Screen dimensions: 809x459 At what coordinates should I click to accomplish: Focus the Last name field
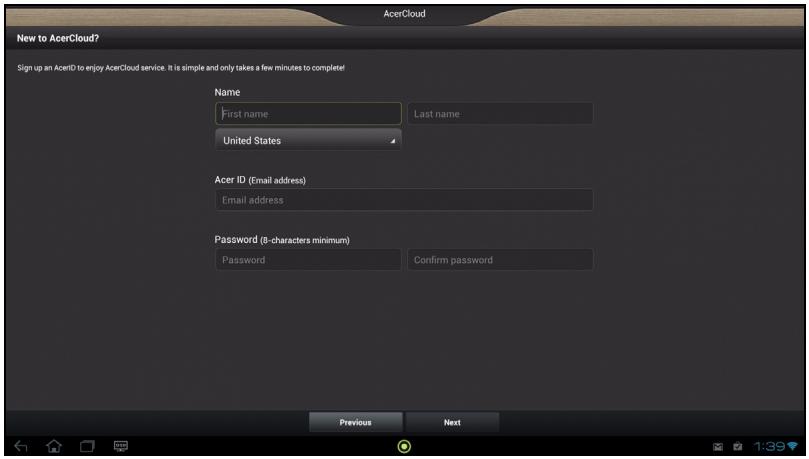pos(500,113)
